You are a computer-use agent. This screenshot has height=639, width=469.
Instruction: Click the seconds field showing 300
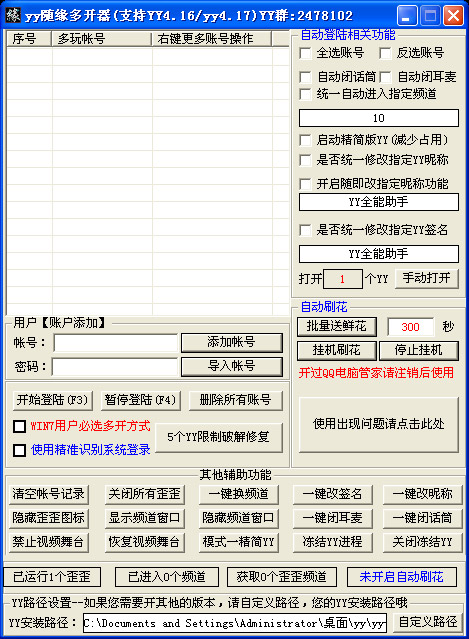pos(410,327)
